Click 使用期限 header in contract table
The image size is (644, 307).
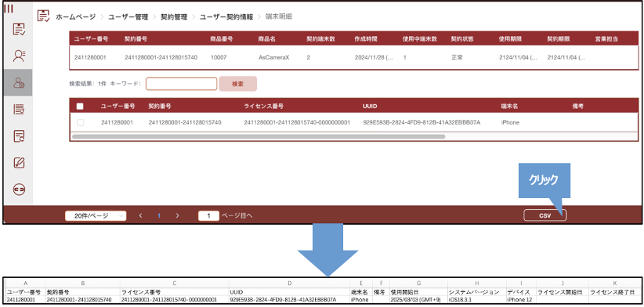[x=511, y=39]
